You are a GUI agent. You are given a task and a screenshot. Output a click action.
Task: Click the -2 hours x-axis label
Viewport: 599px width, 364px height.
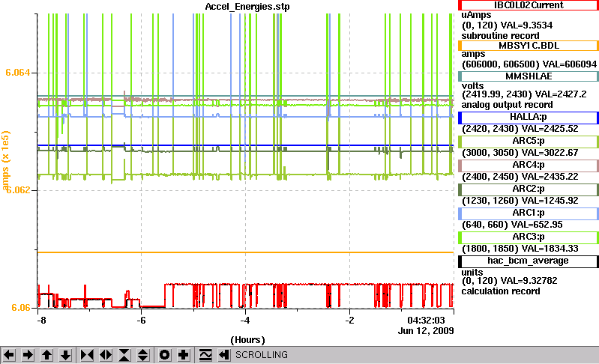coord(349,320)
